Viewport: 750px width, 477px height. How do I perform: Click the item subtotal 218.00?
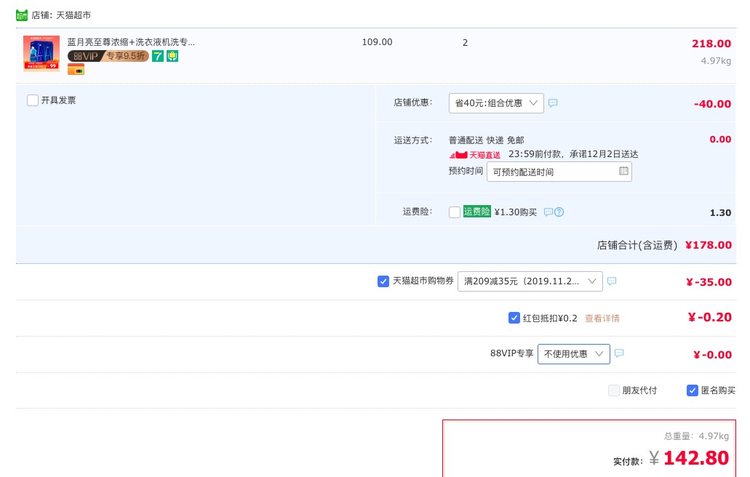click(711, 44)
